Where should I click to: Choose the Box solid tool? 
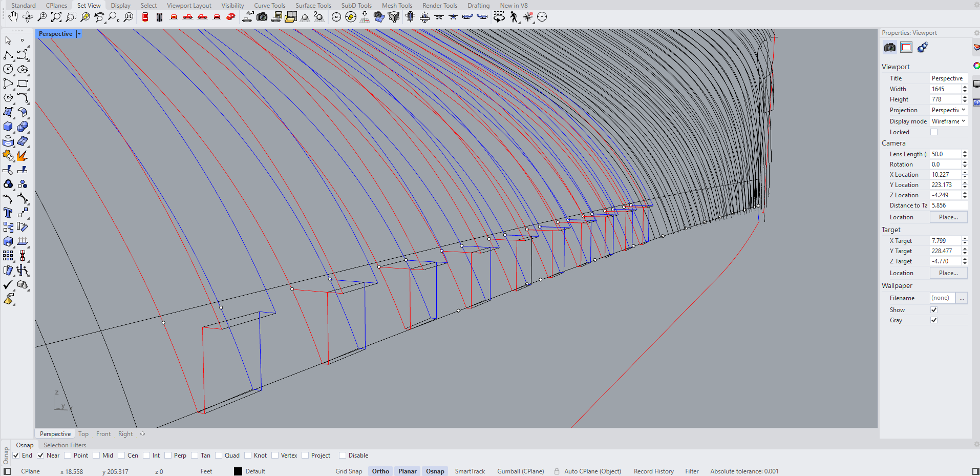coord(8,127)
